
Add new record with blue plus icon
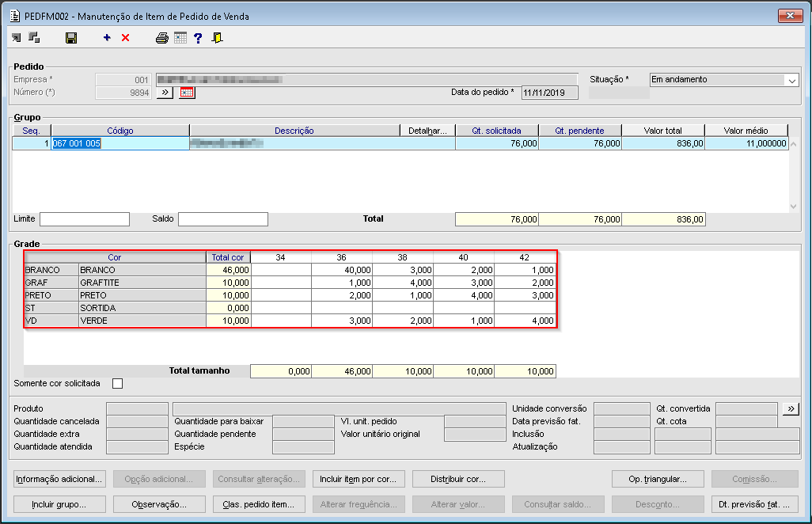click(107, 38)
